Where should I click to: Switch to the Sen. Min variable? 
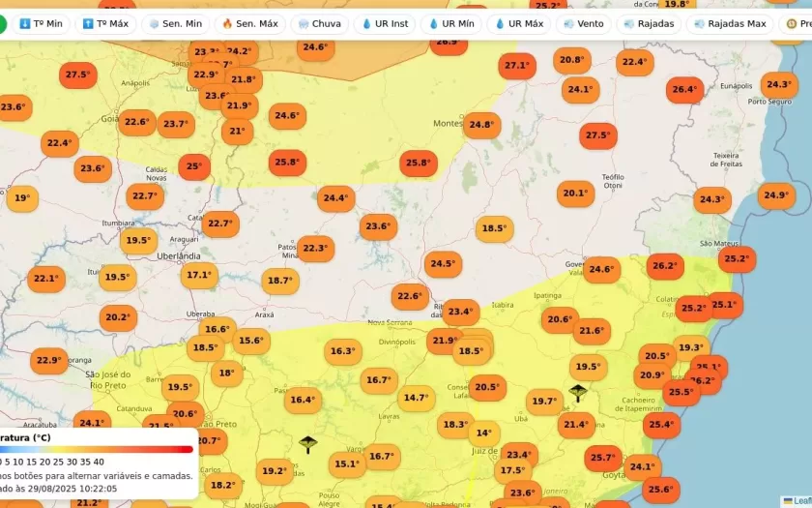pyautogui.click(x=174, y=23)
